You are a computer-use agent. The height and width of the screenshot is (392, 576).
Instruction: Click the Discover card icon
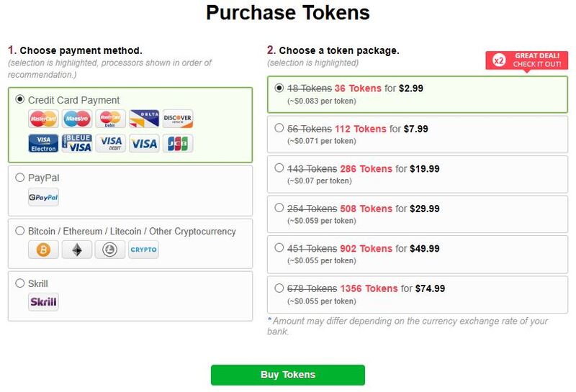click(x=178, y=119)
